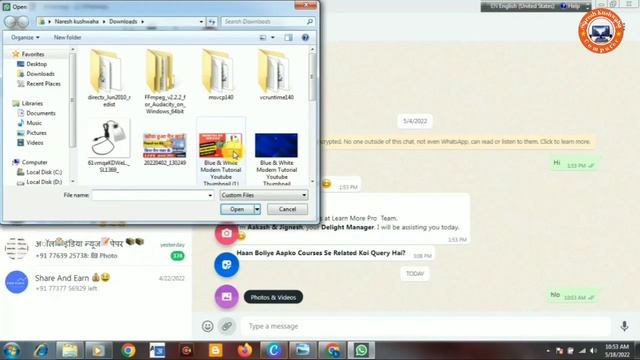
Task: Select the FFmpeg Audacity folder
Action: tap(165, 82)
